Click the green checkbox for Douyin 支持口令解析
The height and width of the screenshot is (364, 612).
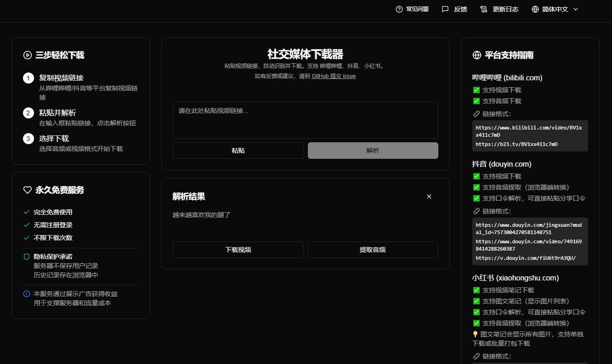click(x=476, y=198)
